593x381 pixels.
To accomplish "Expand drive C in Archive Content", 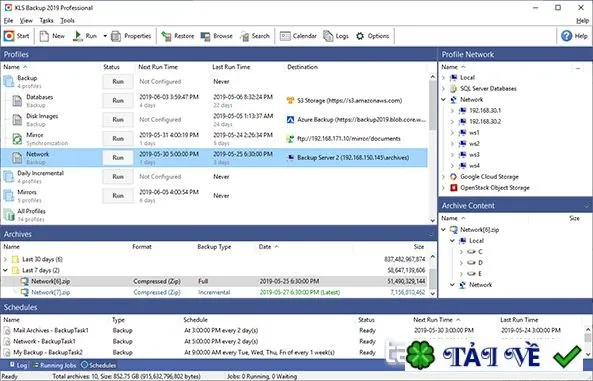I will point(461,252).
